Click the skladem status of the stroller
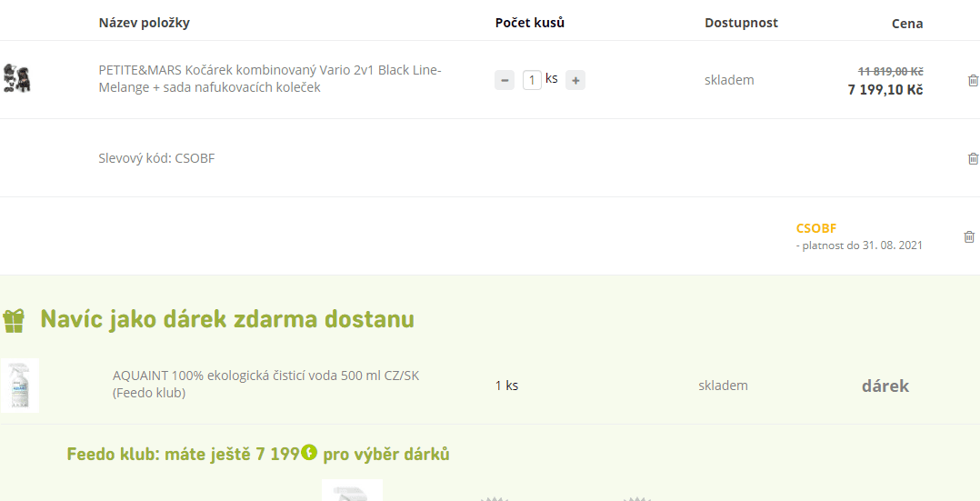 pos(729,80)
